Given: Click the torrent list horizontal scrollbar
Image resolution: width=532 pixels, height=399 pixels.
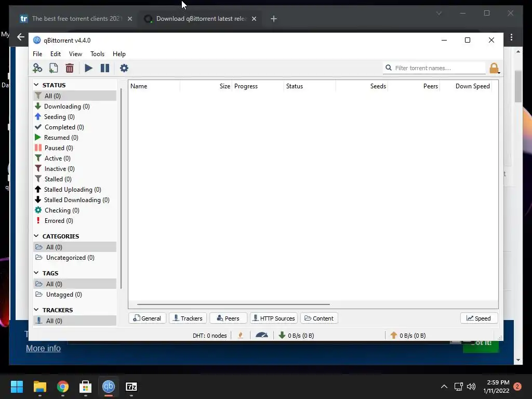Looking at the screenshot, I should click(233, 304).
